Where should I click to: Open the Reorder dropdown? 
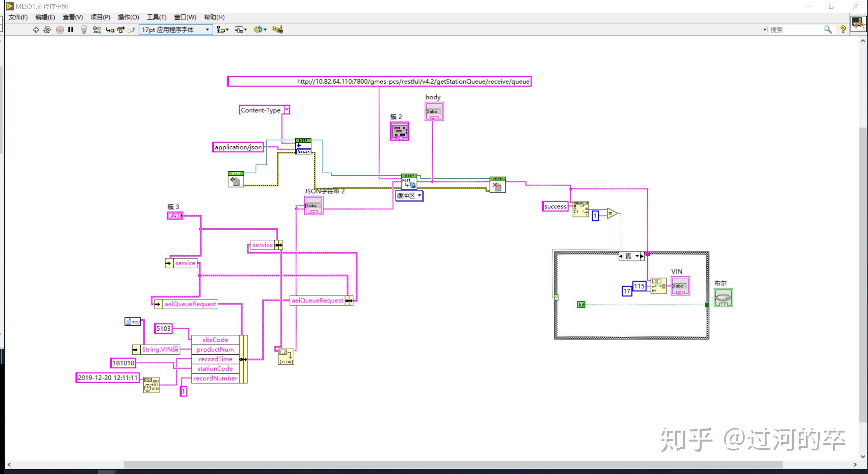(260, 30)
